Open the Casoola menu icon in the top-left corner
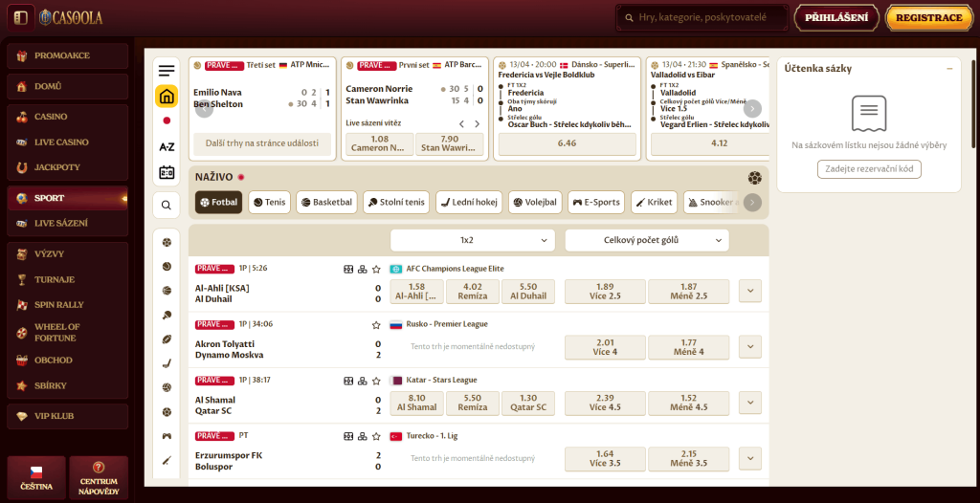This screenshot has width=980, height=503. pos(20,17)
